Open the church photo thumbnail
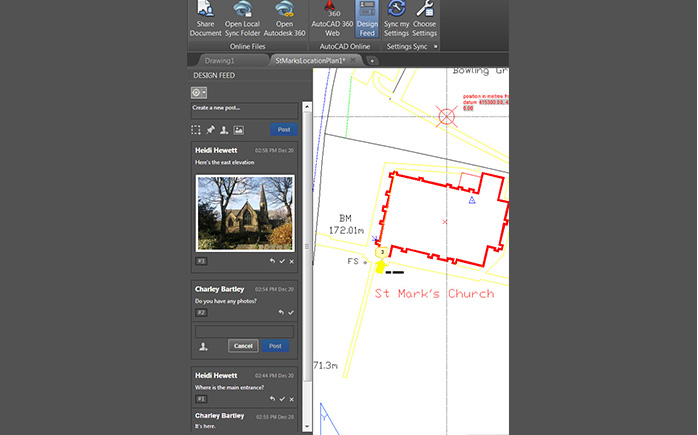 click(245, 212)
